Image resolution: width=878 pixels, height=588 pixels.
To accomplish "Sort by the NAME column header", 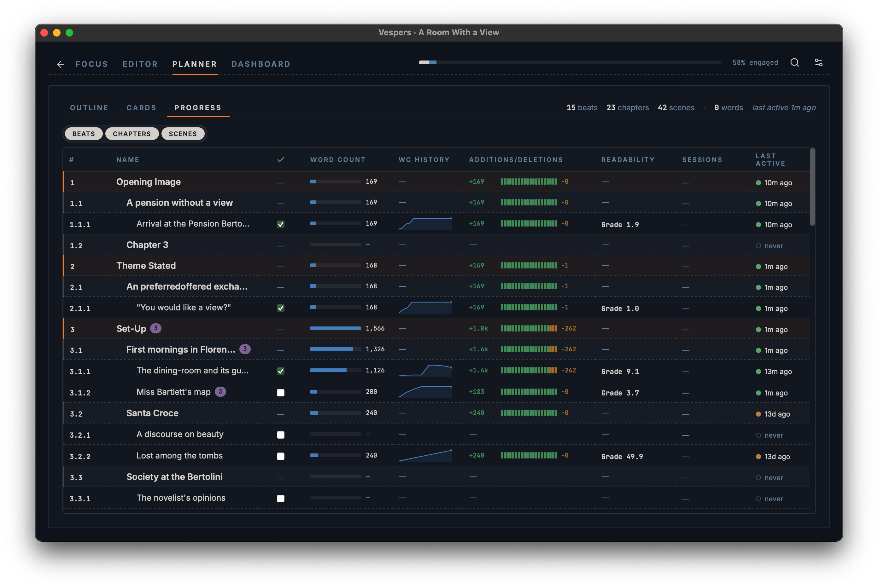I will pos(128,160).
